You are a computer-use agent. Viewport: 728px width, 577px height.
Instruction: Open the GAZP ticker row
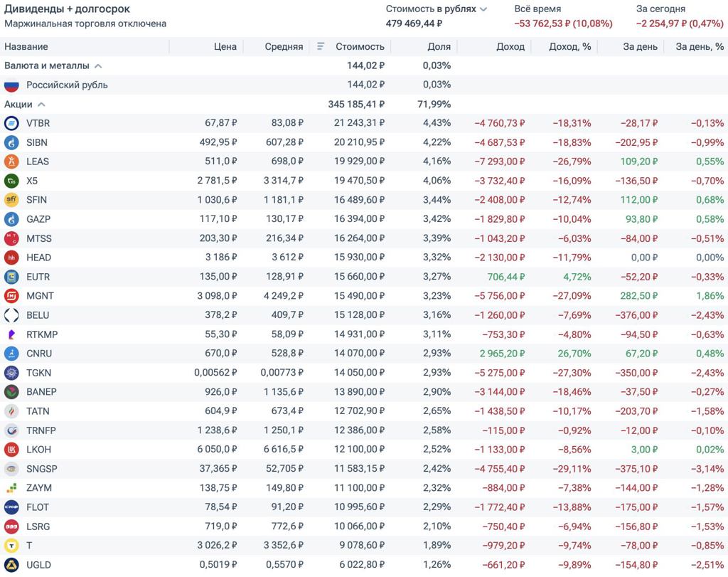38,219
